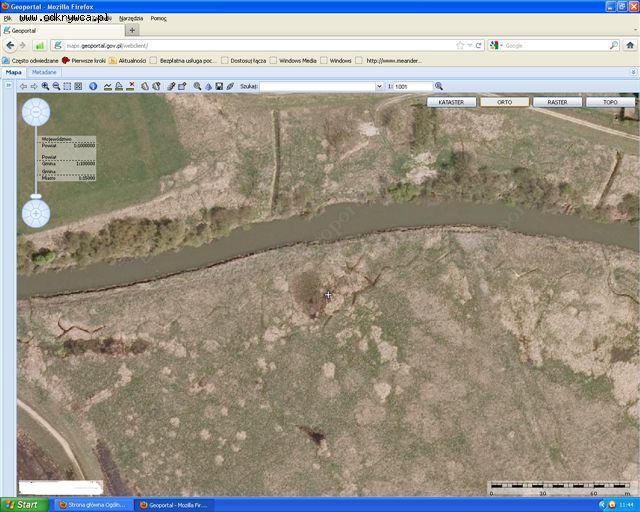The height and width of the screenshot is (512, 640).
Task: Click the toolbar search magnifier icon
Action: click(197, 86)
